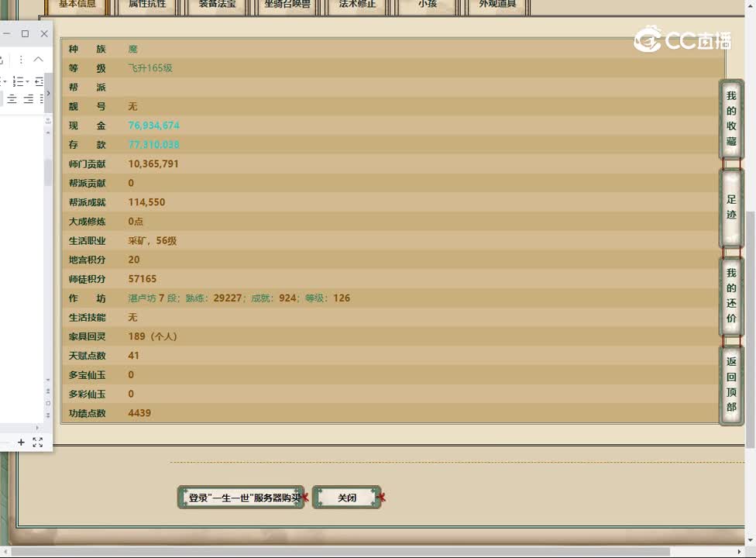Click 返回顶部 side button
Viewport: 756px width, 558px height.
[731, 385]
